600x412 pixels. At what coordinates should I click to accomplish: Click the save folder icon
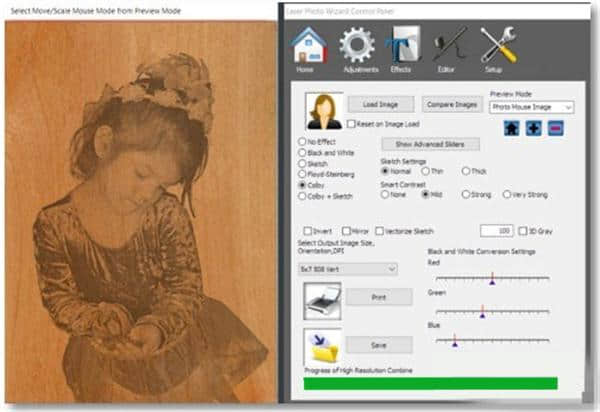click(322, 345)
